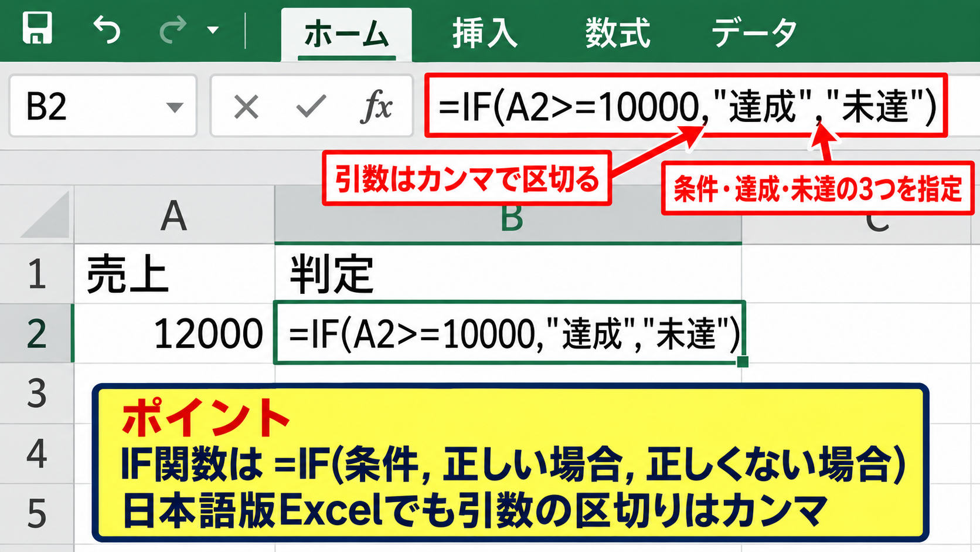Click cell B2 with the IF formula
The image size is (980, 552).
(509, 333)
